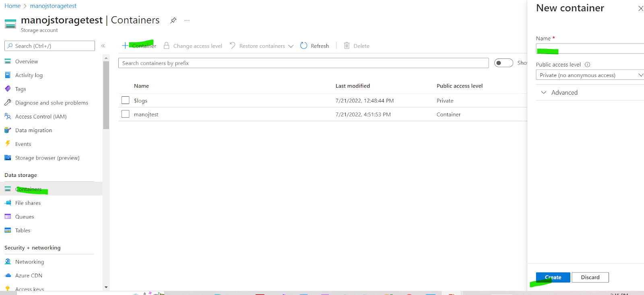The height and width of the screenshot is (295, 644).
Task: Open the $logs container row
Action: pos(323,100)
